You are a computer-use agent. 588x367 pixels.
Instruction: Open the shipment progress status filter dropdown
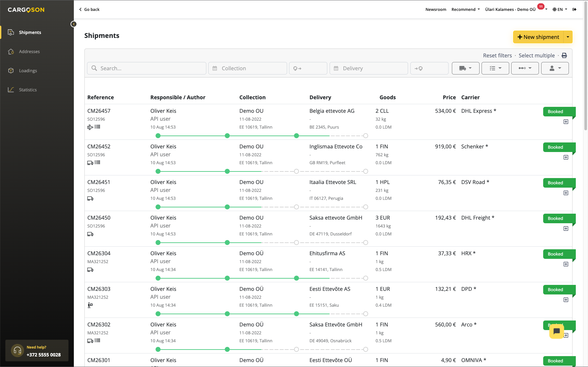click(x=525, y=68)
